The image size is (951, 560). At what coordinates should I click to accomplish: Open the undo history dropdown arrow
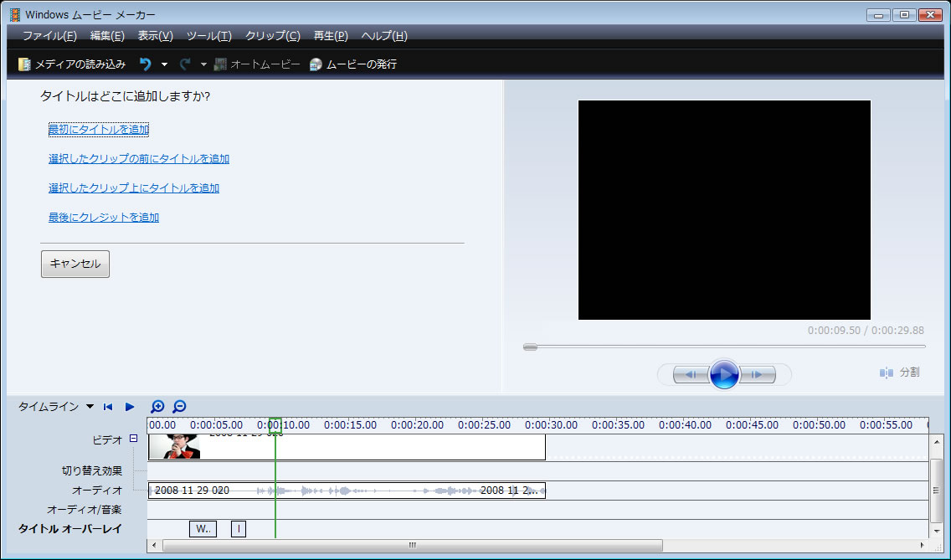(164, 64)
